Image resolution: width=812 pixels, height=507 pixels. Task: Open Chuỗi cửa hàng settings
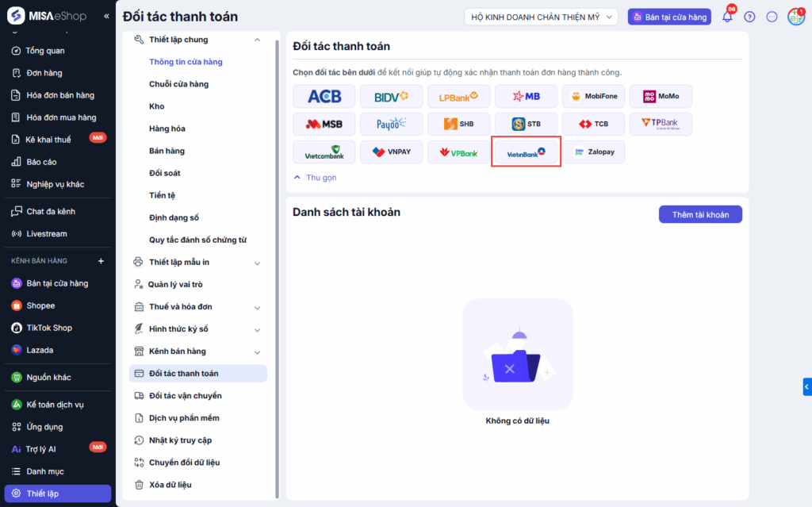178,84
